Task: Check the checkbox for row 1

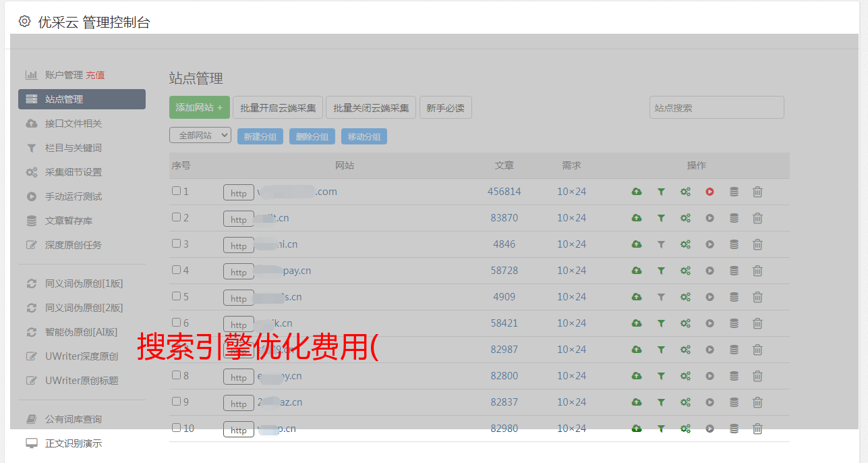Action: coord(176,191)
